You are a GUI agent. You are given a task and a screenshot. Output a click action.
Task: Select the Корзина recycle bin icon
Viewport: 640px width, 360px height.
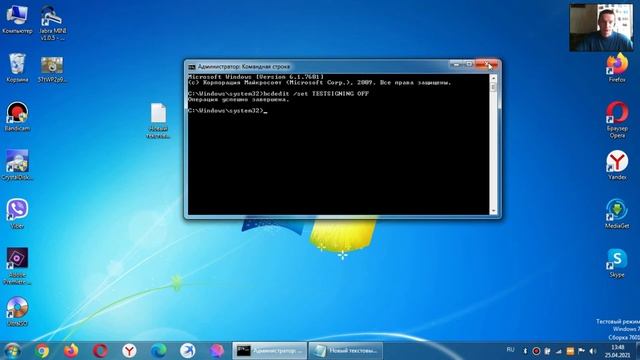click(x=17, y=68)
